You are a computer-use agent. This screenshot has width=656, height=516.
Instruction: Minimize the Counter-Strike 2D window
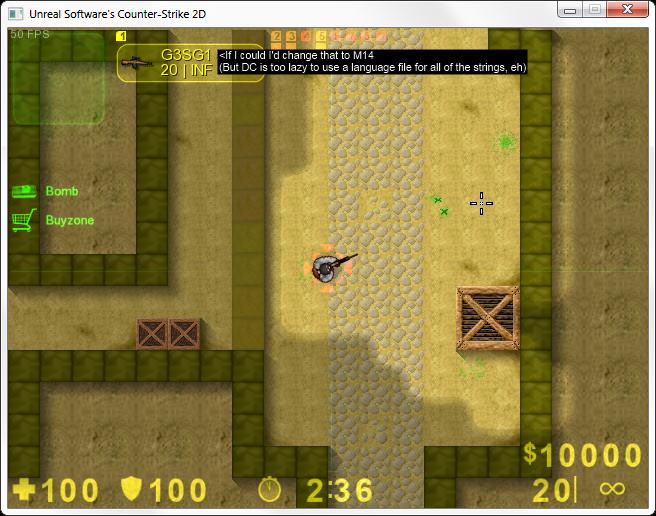click(x=570, y=10)
